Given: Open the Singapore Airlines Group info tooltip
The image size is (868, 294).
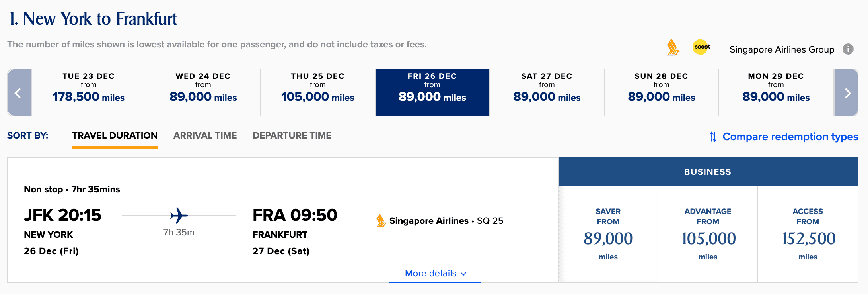Looking at the screenshot, I should [848, 49].
